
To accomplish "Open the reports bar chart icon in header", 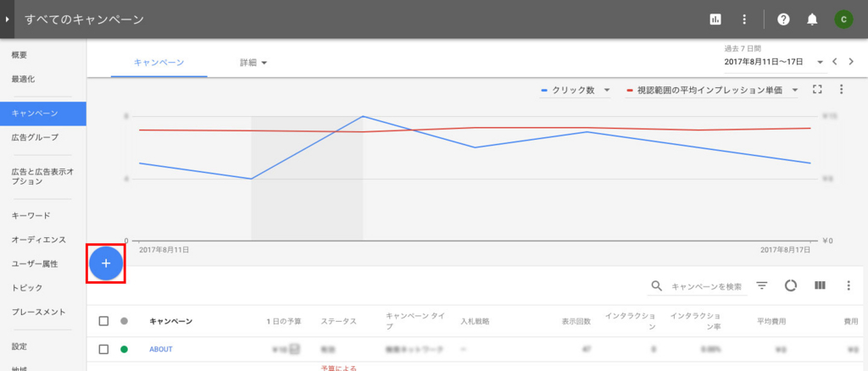I will tap(715, 19).
